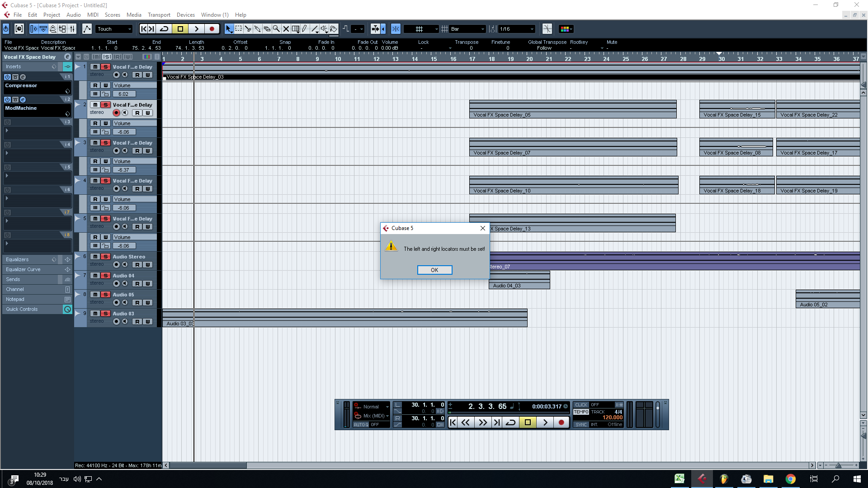Open the Transport menu

pyautogui.click(x=159, y=15)
